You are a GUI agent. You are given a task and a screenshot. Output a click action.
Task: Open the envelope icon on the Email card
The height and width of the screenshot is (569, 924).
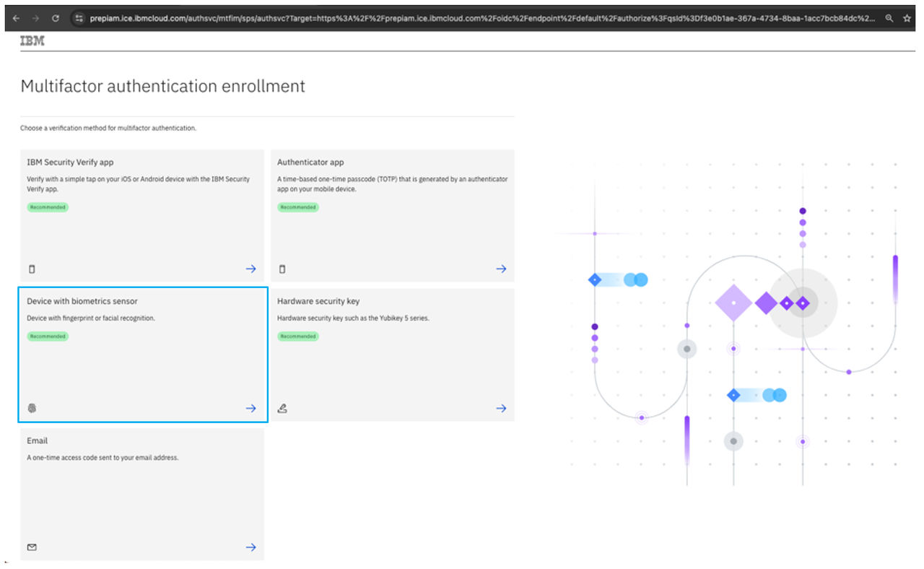pos(32,547)
